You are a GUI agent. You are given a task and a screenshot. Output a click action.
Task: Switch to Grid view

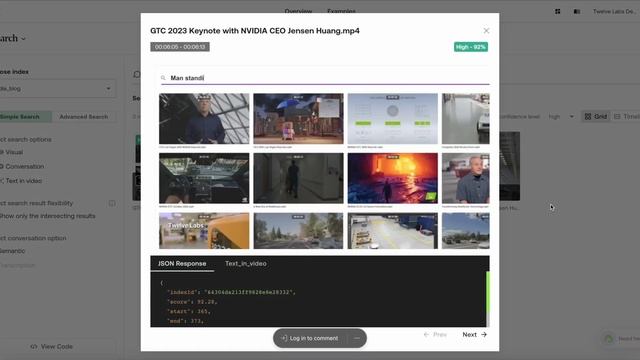tap(596, 117)
